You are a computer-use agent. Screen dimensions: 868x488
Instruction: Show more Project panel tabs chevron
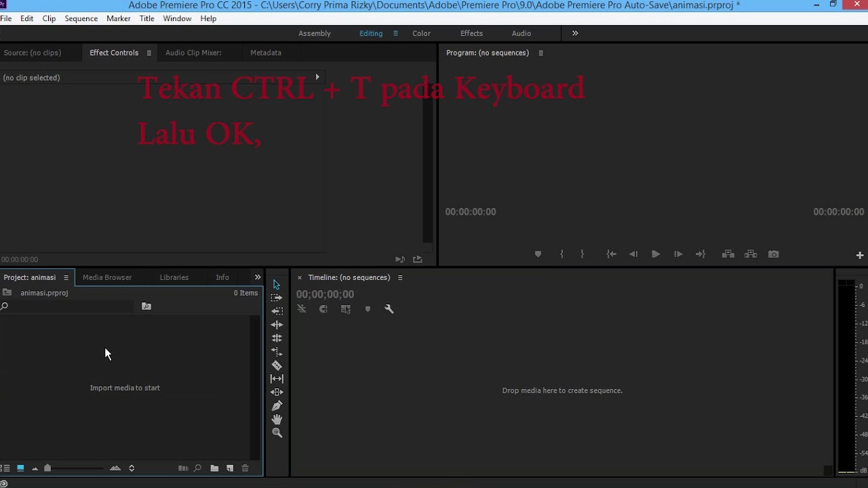258,277
